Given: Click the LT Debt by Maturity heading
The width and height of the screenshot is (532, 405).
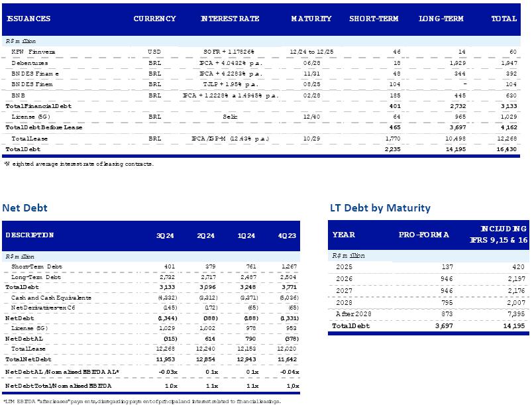Looking at the screenshot, I should (x=380, y=208).
